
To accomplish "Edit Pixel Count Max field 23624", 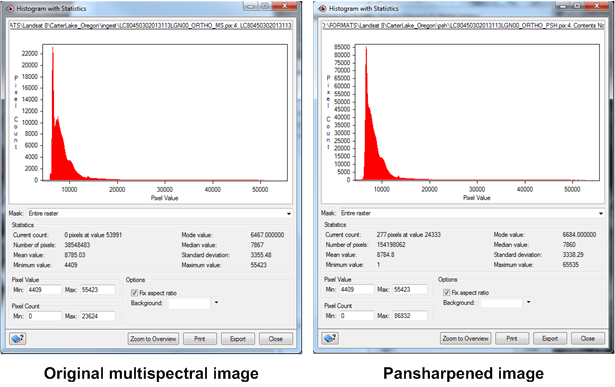I will [x=98, y=316].
